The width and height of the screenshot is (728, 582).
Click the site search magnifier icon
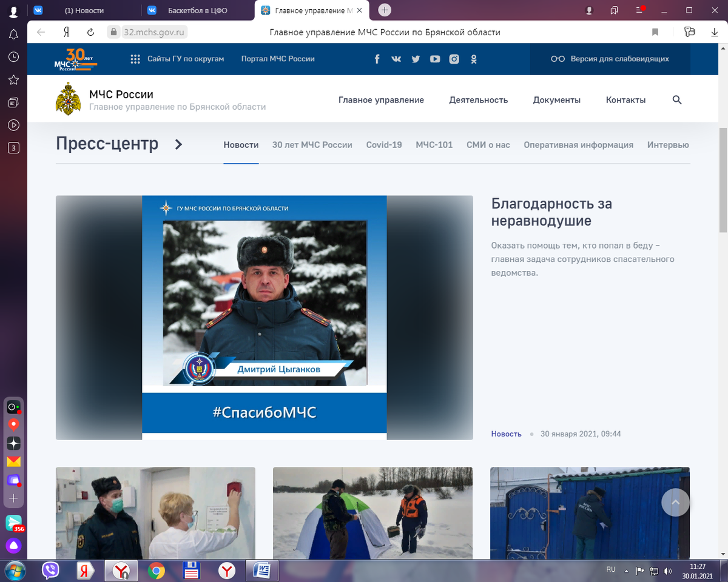[x=677, y=100]
